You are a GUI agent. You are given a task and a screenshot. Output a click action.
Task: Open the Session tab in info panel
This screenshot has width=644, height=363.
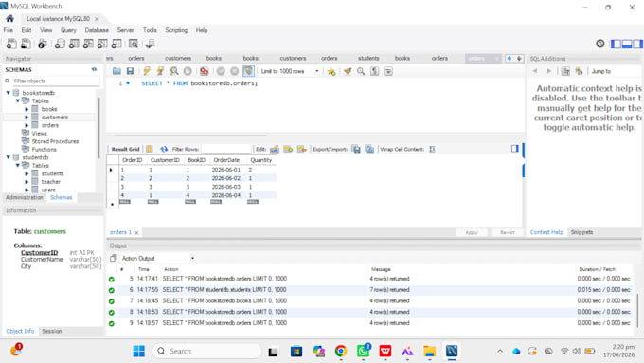tap(52, 331)
